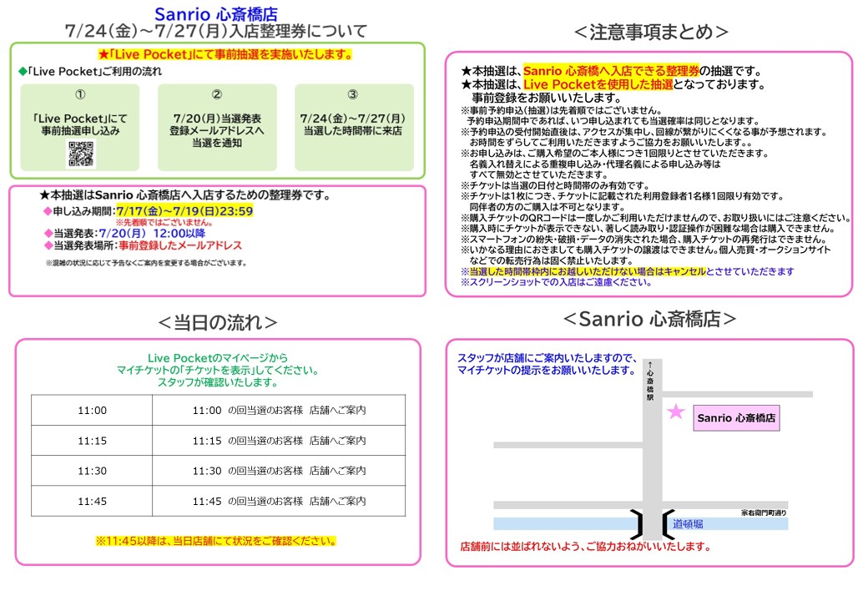Click the '11:15 の回当選のお客様 店舗へご案内' cell
Image resolution: width=868 pixels, height=601 pixels.
pyautogui.click(x=279, y=441)
